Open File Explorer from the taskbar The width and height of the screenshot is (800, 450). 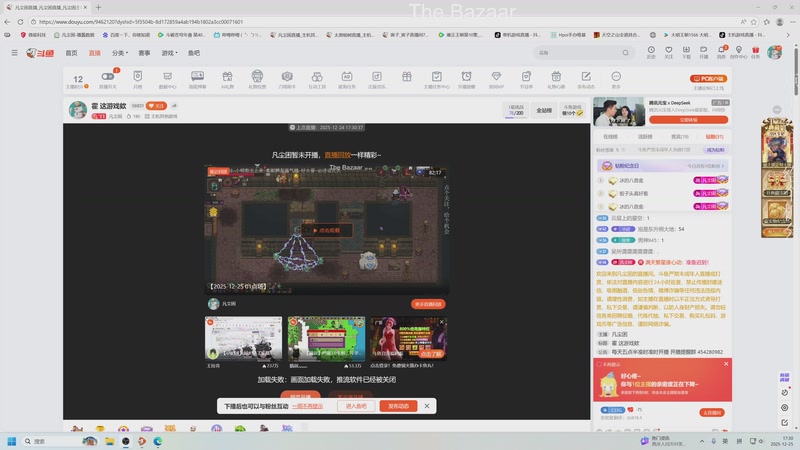pos(109,441)
